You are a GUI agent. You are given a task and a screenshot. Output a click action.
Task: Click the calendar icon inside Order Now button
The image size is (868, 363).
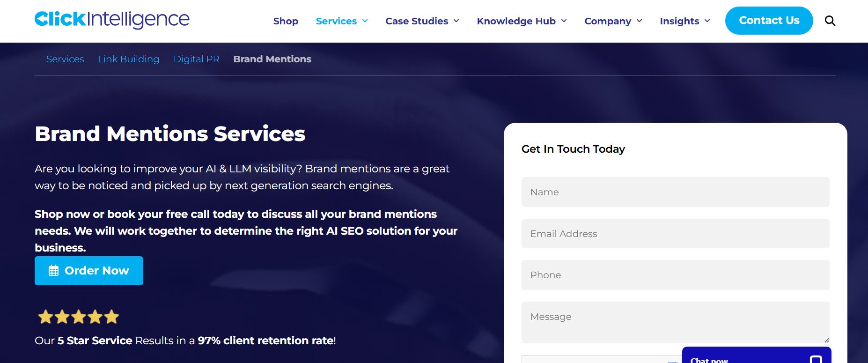point(53,270)
